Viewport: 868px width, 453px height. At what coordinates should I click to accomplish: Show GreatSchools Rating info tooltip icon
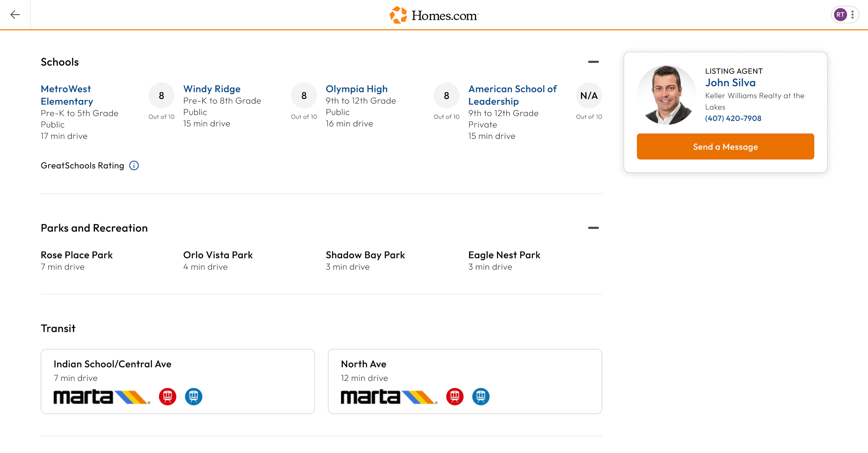point(134,165)
